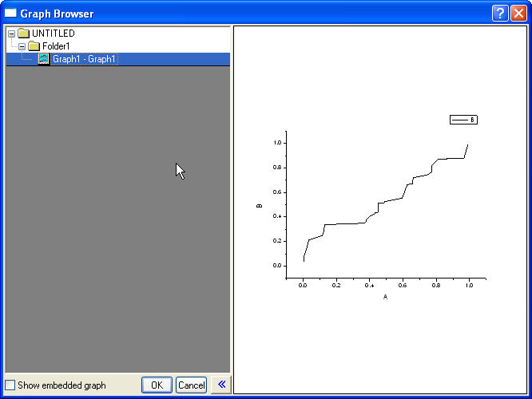Collapse the UNTITLED root node

[11, 34]
